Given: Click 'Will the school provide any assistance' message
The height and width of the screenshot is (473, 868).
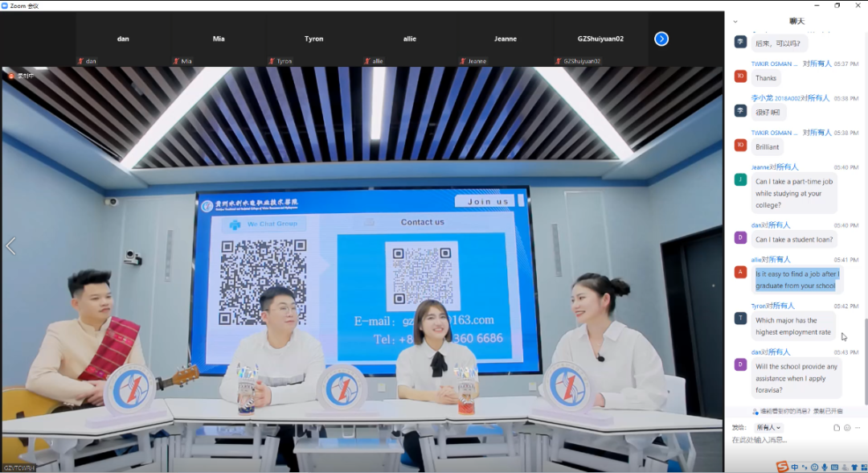Looking at the screenshot, I should (796, 378).
